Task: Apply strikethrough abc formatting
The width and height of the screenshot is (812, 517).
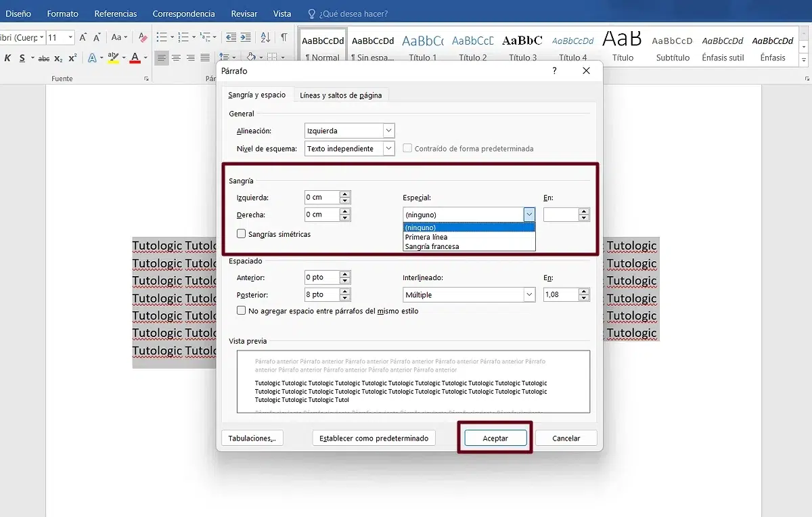Action: [x=44, y=58]
